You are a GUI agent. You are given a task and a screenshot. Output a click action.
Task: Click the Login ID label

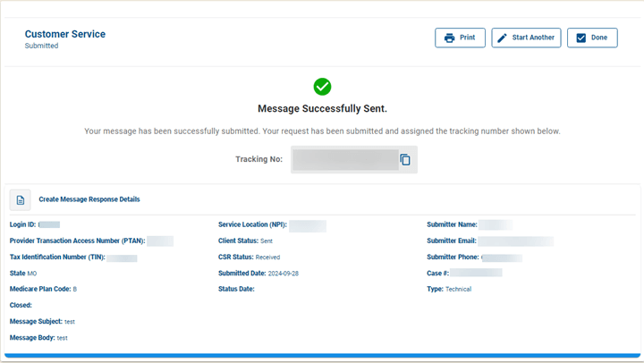coord(22,224)
